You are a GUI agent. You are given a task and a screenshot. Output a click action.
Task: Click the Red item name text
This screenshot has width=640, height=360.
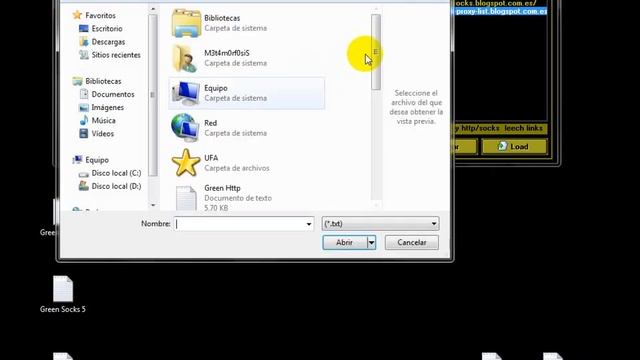pos(211,123)
